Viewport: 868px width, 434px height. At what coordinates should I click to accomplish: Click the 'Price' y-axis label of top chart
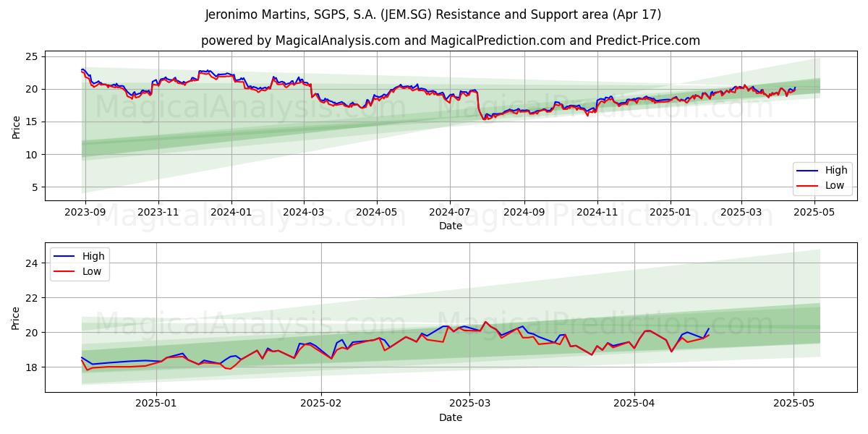tap(17, 126)
